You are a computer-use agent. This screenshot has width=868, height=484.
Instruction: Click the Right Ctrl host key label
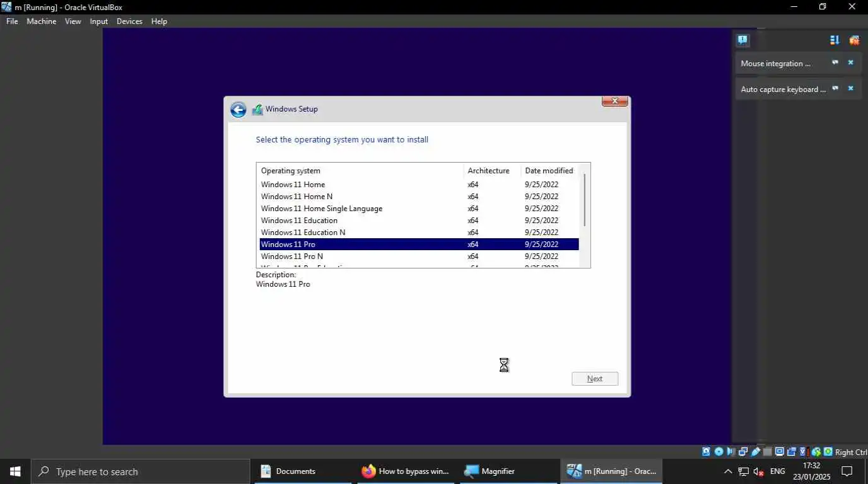[x=851, y=452]
